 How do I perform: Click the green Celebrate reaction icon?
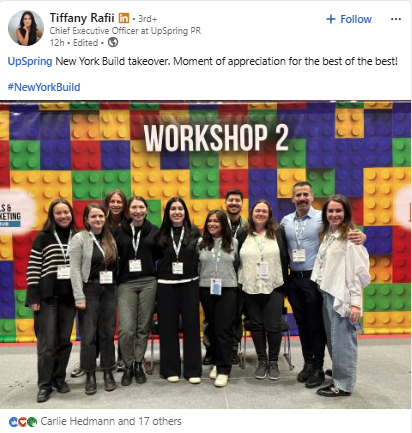click(x=32, y=422)
